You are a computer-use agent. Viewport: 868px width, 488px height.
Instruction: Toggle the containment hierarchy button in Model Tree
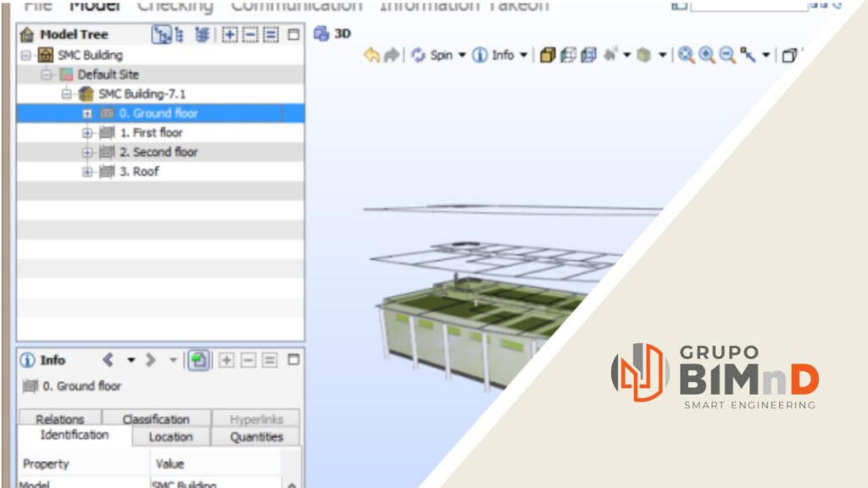tap(161, 35)
